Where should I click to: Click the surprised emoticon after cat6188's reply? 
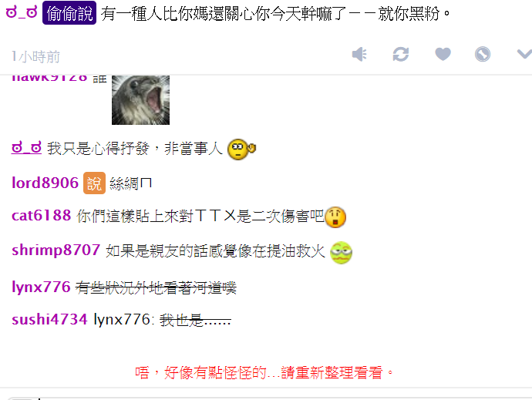click(335, 217)
